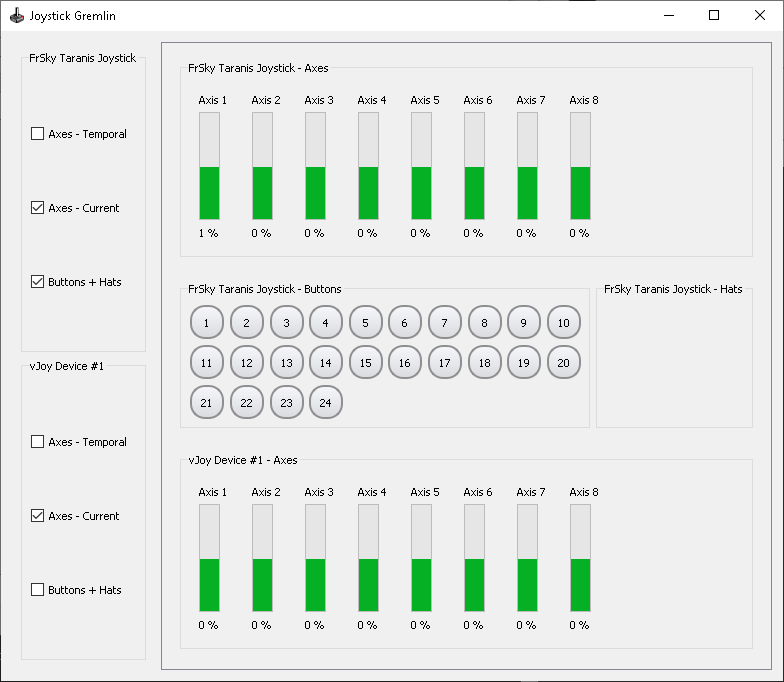
Task: Click vJoy Device #1 Axis 4 bar
Action: [x=368, y=558]
